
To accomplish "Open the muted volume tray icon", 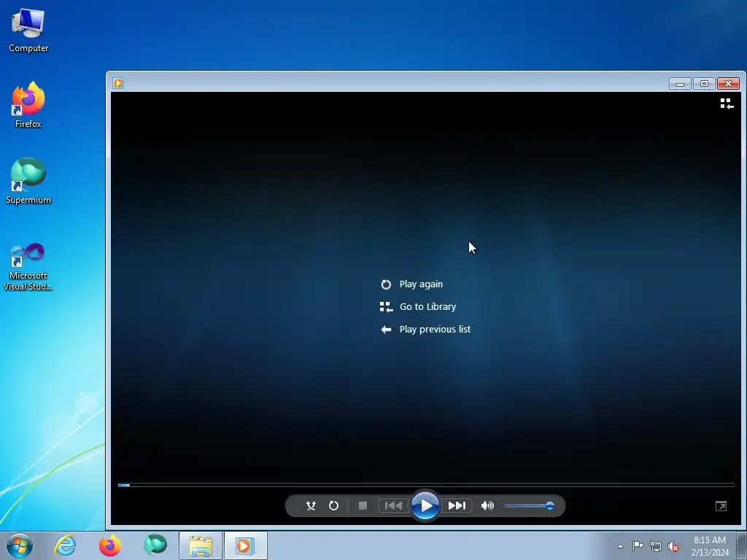I will [x=673, y=546].
